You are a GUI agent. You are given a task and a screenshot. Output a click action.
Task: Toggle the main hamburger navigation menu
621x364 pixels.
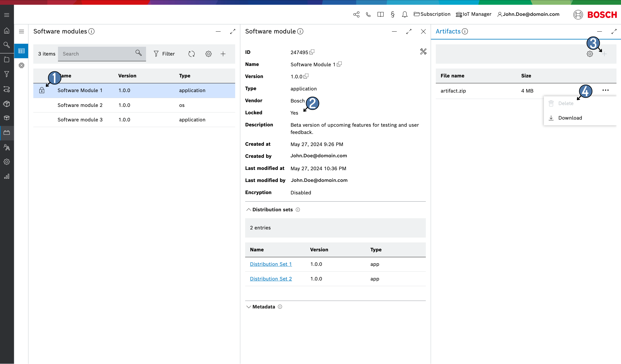[7, 15]
